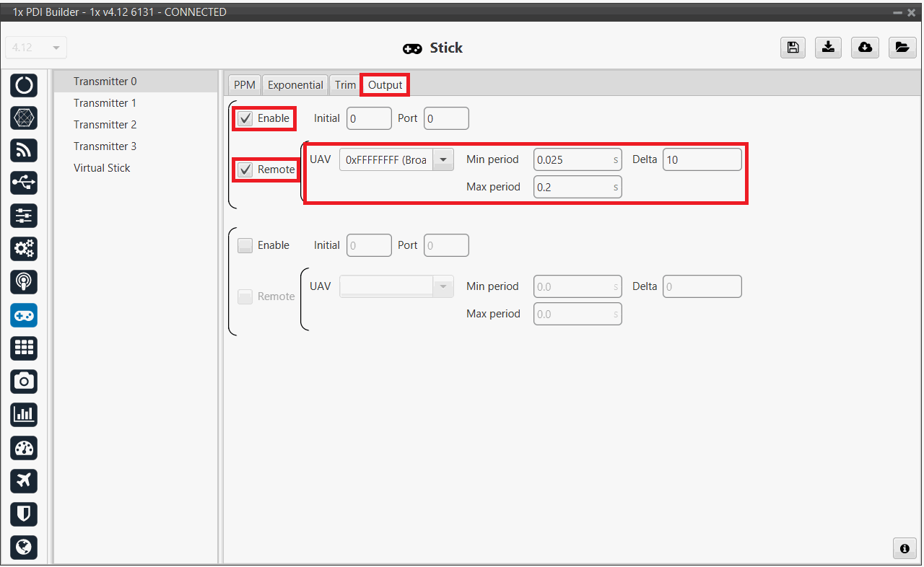The width and height of the screenshot is (924, 567).
Task: Click the floppy disk save icon
Action: coord(793,48)
